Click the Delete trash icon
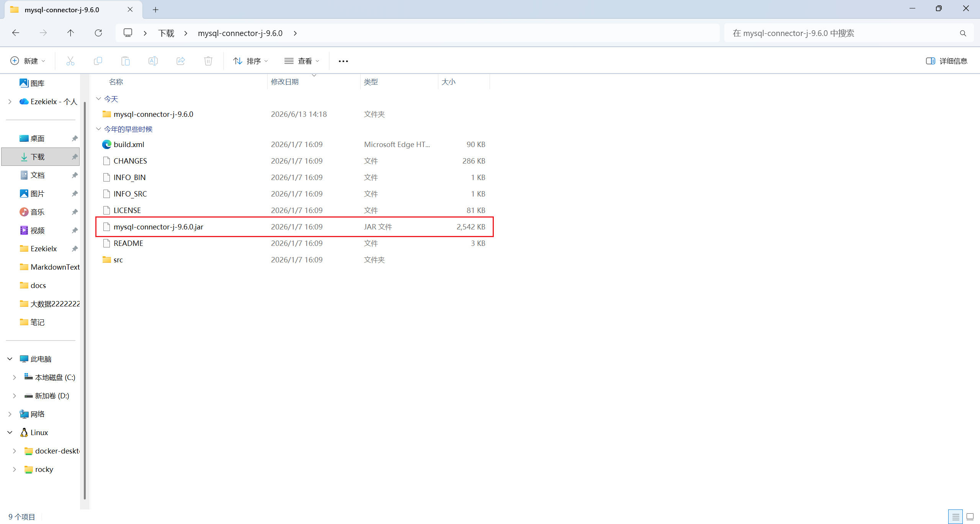This screenshot has width=980, height=524. coord(208,61)
